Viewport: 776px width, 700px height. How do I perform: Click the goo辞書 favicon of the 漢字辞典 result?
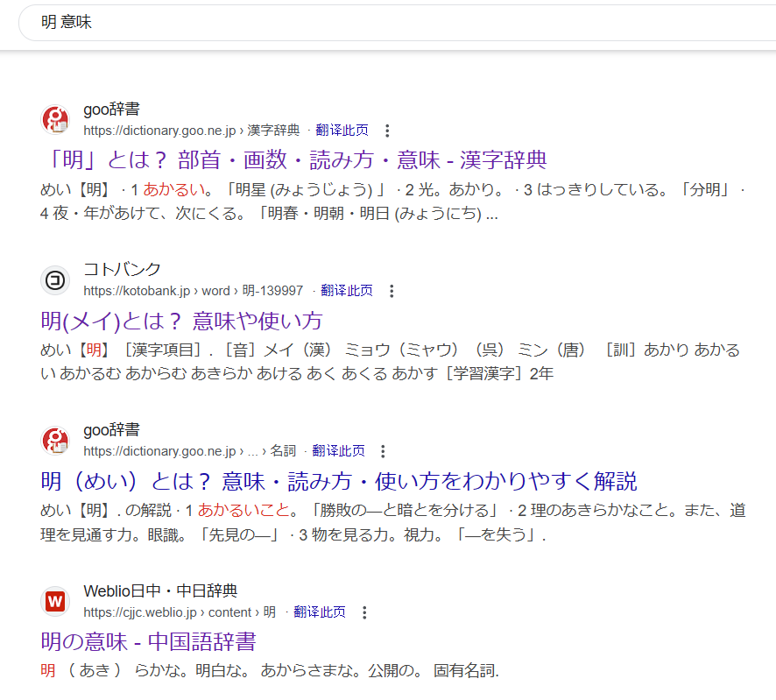coord(55,119)
